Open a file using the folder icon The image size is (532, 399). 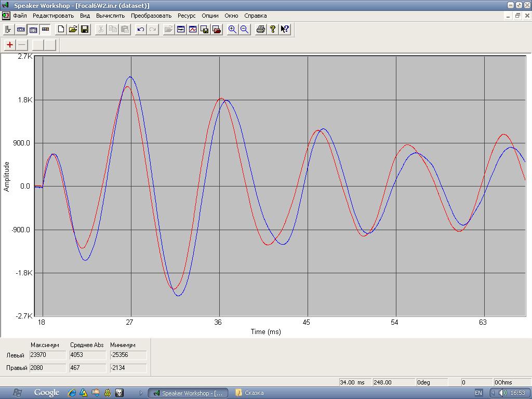click(x=73, y=29)
